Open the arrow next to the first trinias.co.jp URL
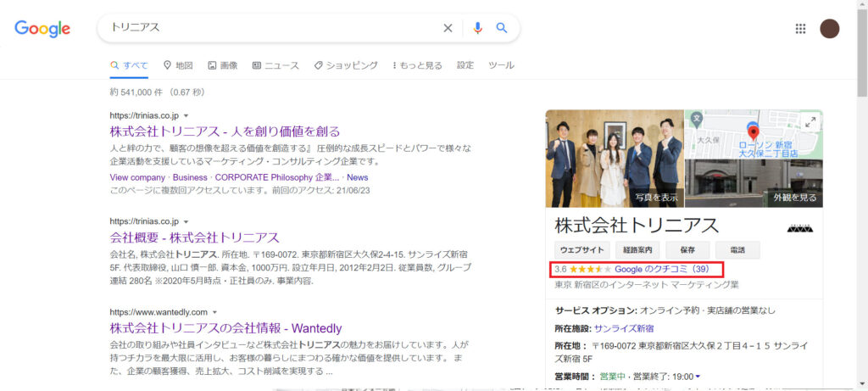The image size is (868, 391). [186, 115]
